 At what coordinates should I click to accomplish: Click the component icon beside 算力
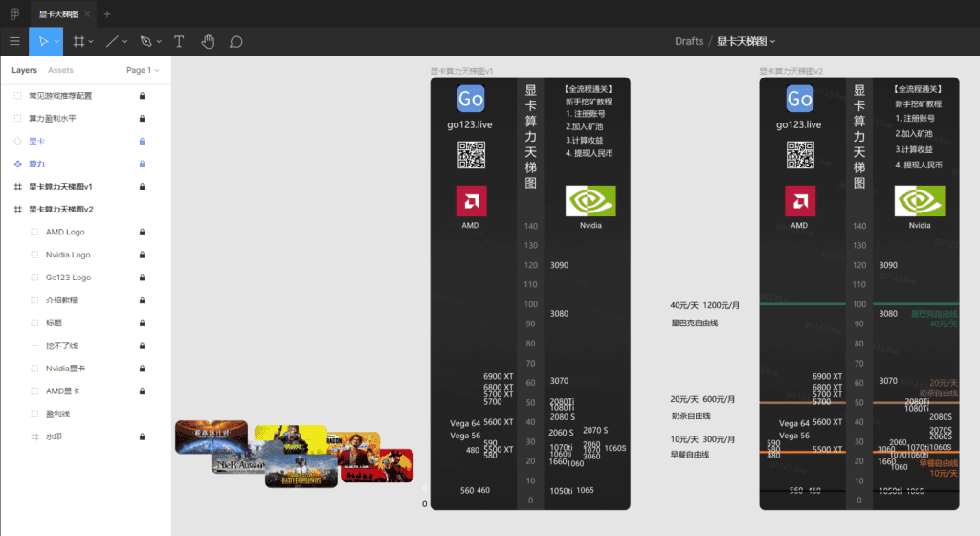pyautogui.click(x=17, y=164)
